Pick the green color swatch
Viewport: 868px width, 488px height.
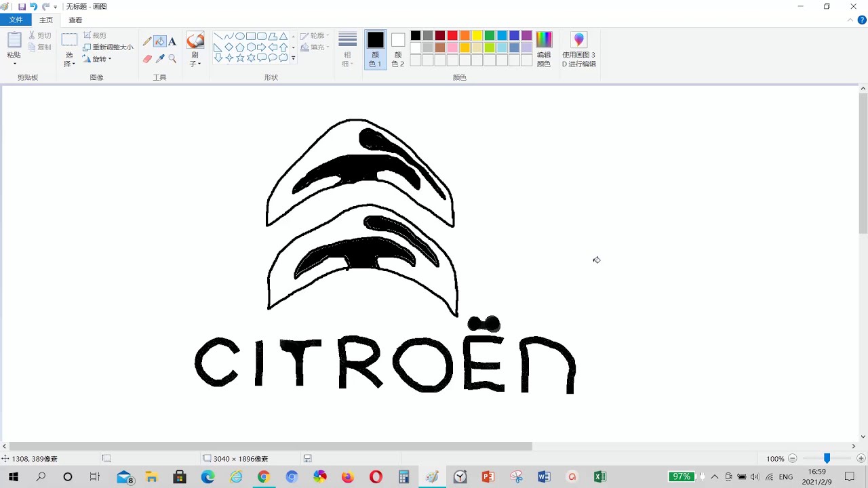(x=490, y=36)
